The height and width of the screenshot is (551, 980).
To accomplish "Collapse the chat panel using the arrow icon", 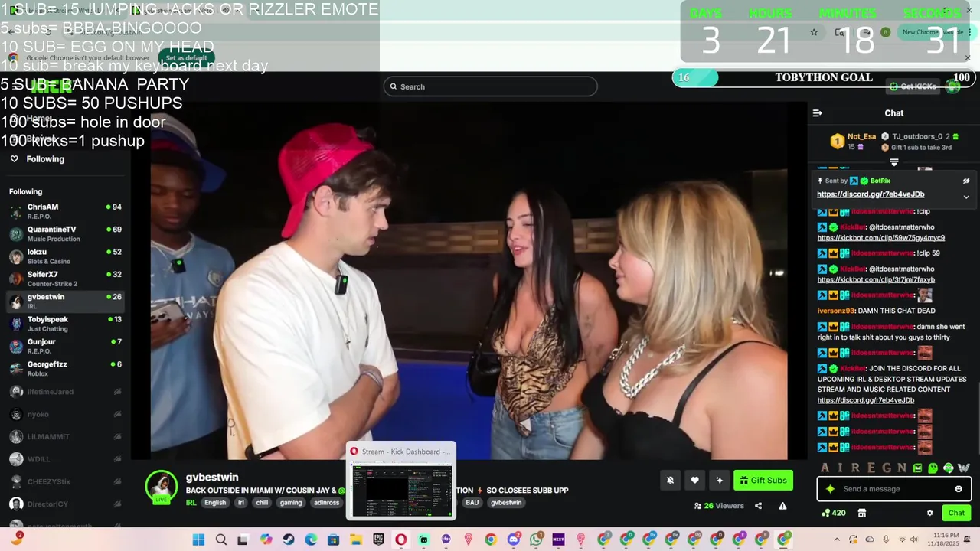I will coord(817,113).
